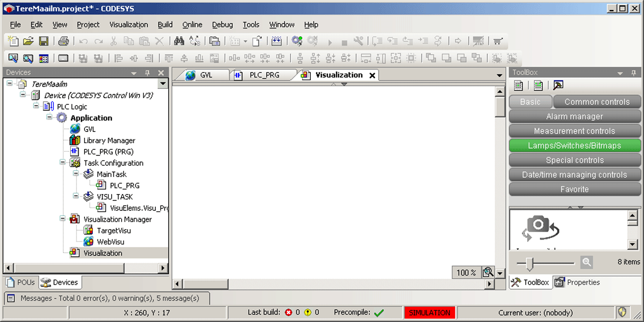The image size is (644, 322).
Task: Click the first green grid icon in ToolBox
Action: (x=518, y=85)
